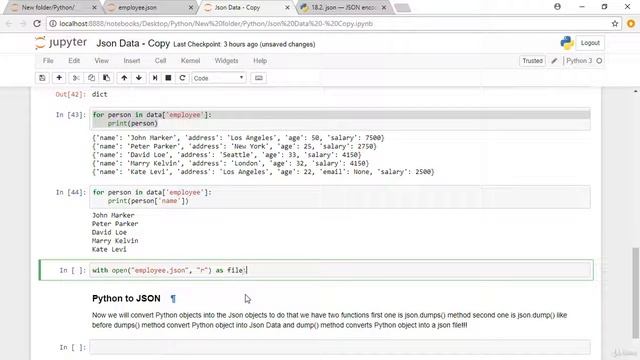Image resolution: width=640 pixels, height=360 pixels.
Task: Click the Python 3 kernel name
Action: (579, 61)
